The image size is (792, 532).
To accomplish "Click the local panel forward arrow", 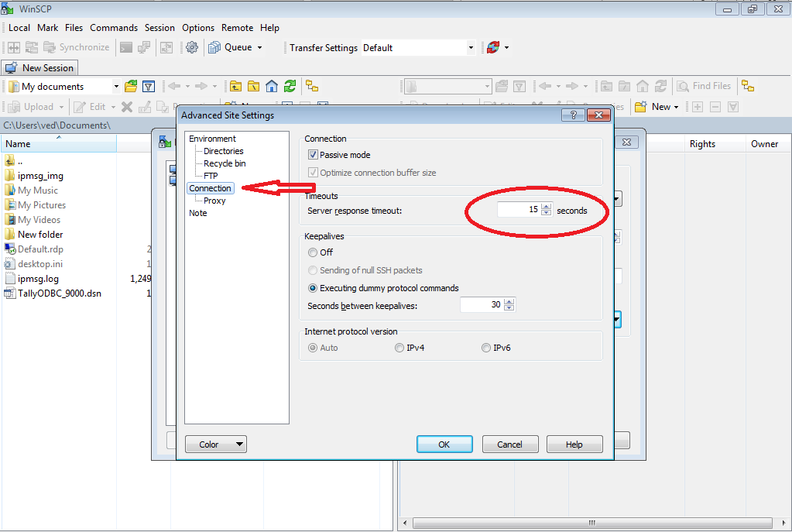I will (201, 87).
